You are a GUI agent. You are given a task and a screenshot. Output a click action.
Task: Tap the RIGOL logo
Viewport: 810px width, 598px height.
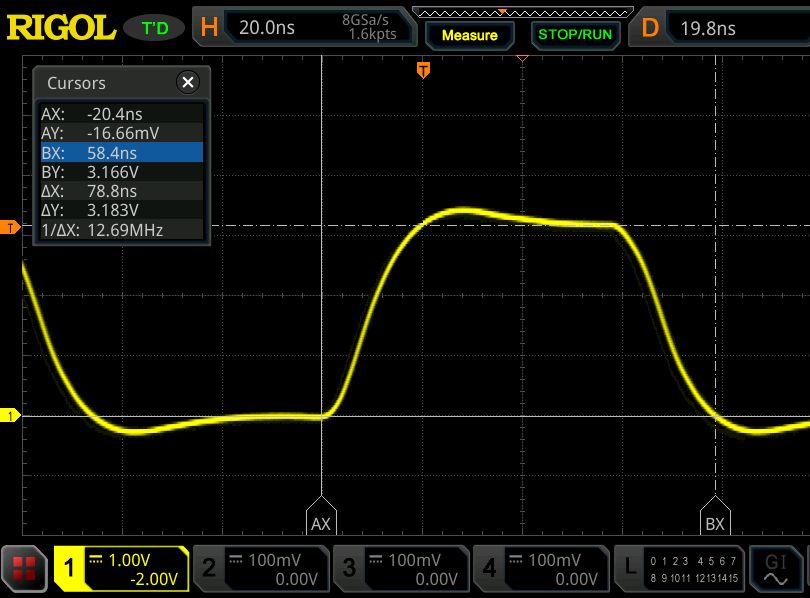coord(61,27)
